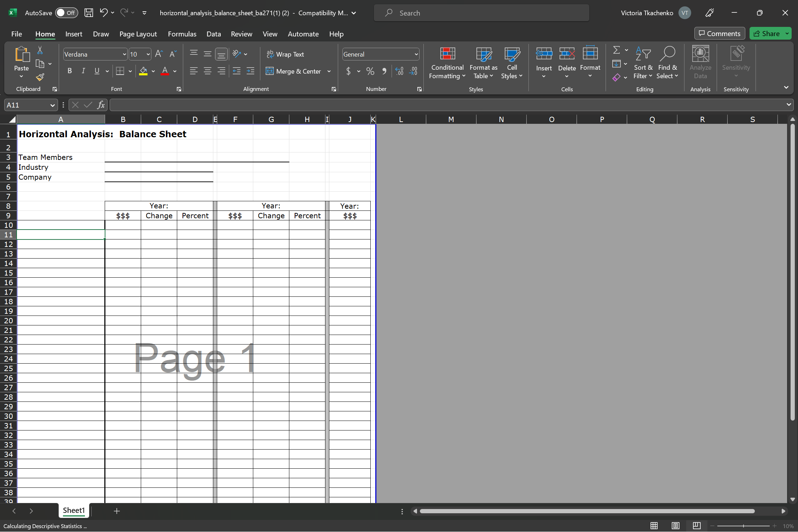The width and height of the screenshot is (798, 532).
Task: Click the Comments button
Action: pos(719,34)
